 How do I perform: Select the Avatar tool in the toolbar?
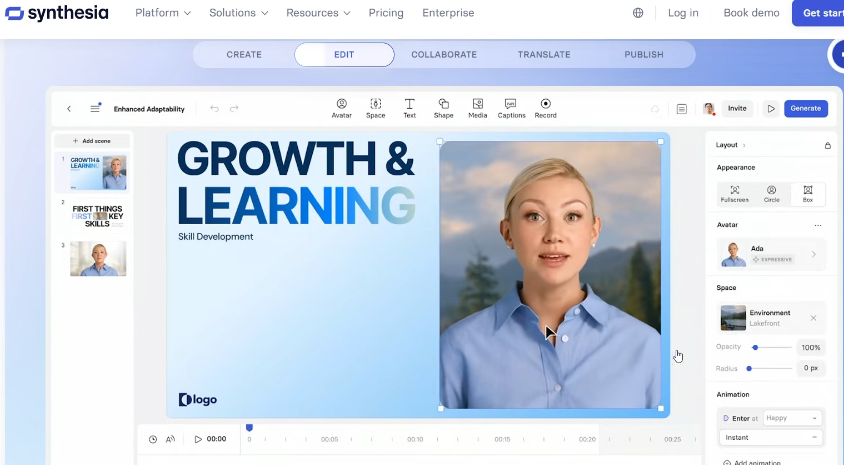pyautogui.click(x=341, y=108)
